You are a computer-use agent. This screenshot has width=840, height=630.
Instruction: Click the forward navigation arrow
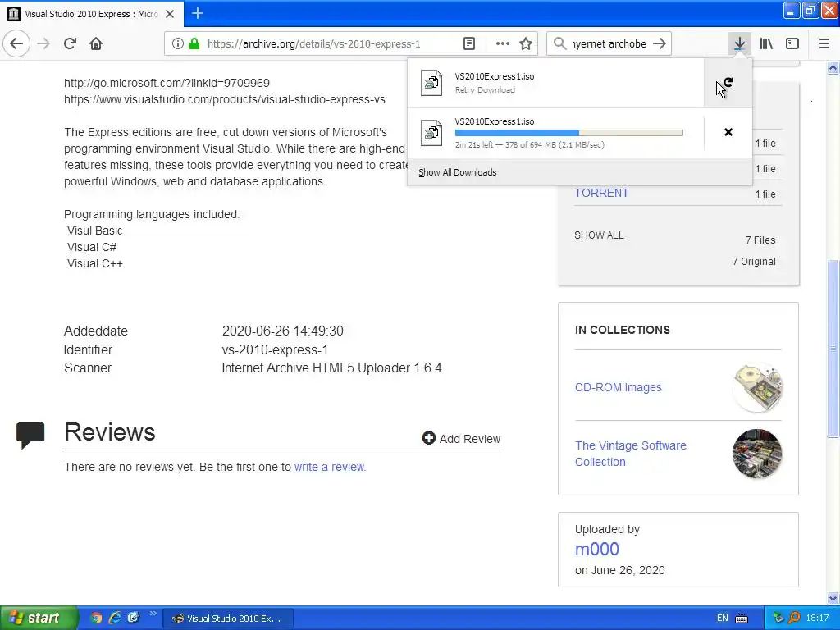(43, 43)
